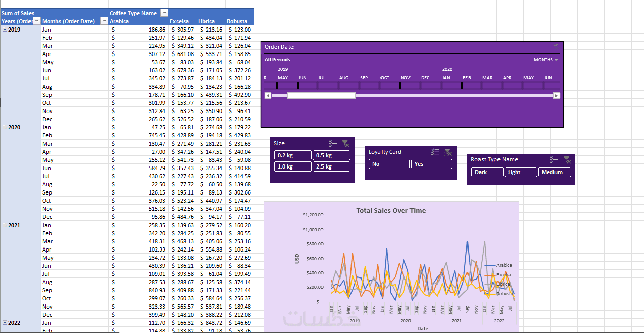Clear filter on Roast Type Name slicer
This screenshot has height=333, width=644.
567,159
